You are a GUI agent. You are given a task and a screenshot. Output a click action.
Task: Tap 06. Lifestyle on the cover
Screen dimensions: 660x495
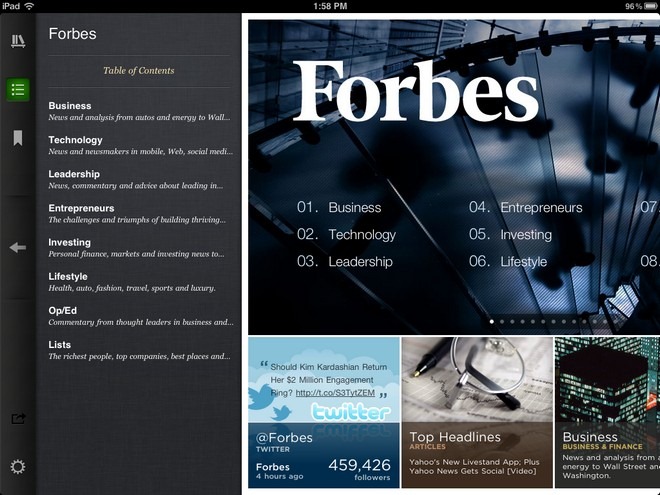tap(508, 261)
